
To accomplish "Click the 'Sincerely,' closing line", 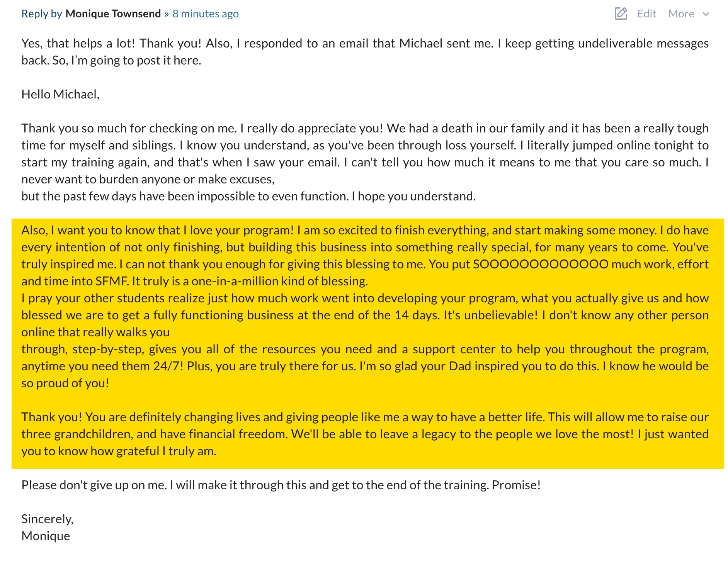I will tap(47, 519).
